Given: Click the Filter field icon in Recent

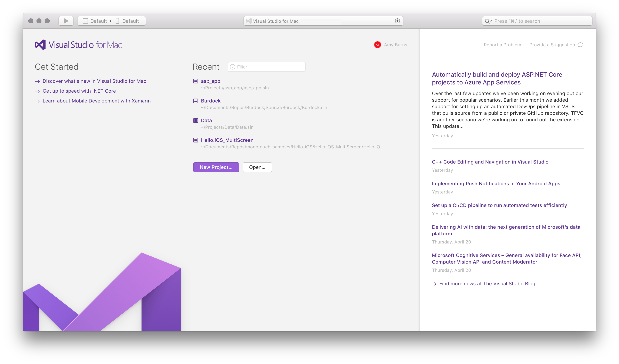Looking at the screenshot, I should [232, 67].
